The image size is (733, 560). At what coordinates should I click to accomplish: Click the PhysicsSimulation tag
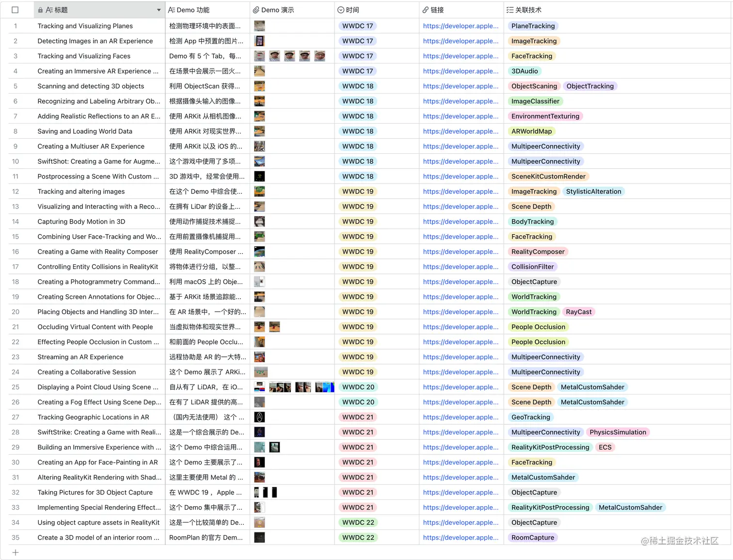[x=618, y=432]
